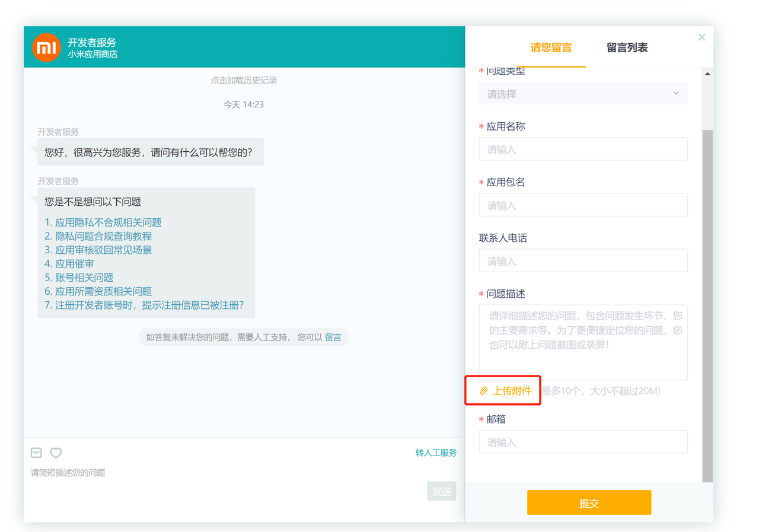Switch to the 请您留言 tab
This screenshot has width=759, height=532.
click(x=551, y=48)
